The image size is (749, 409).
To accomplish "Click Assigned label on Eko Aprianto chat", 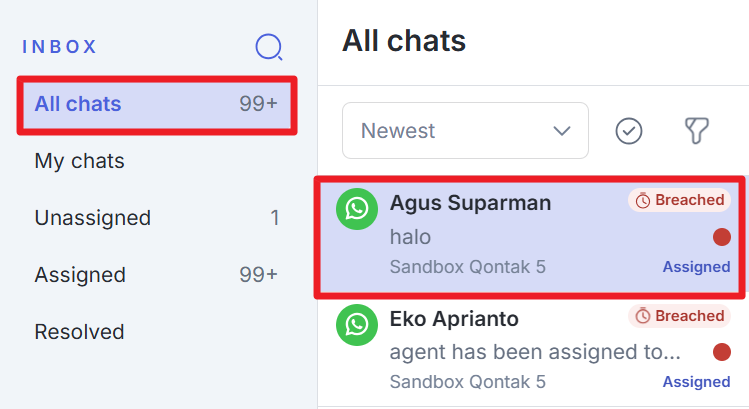I will (696, 382).
